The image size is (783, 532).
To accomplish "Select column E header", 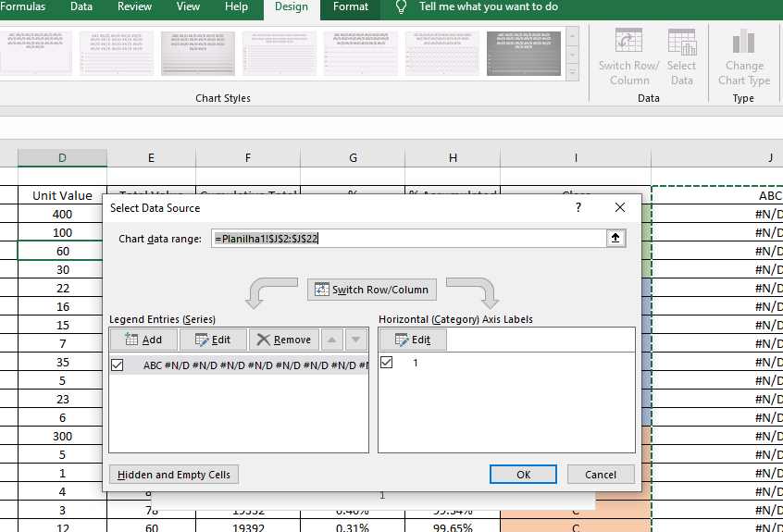I will tap(151, 158).
